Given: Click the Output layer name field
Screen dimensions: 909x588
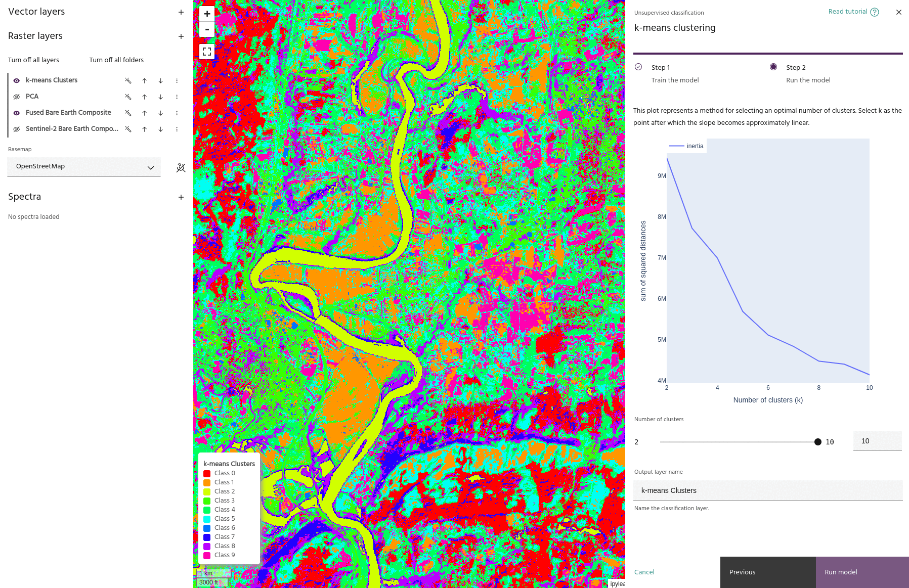Looking at the screenshot, I should 767,490.
